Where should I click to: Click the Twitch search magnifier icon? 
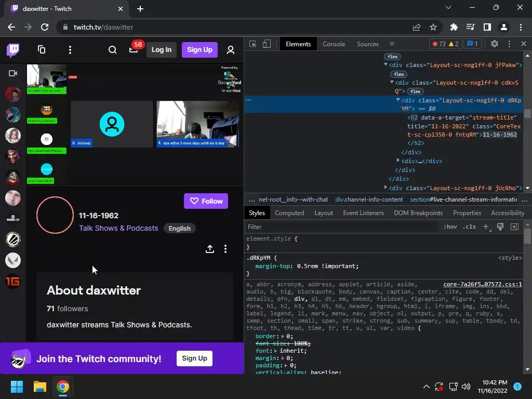pos(112,50)
